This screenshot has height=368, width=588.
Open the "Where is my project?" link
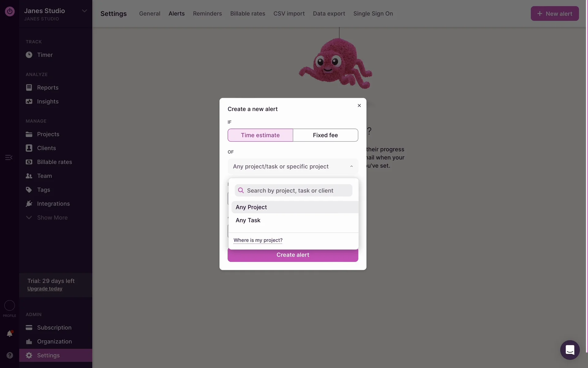coord(258,240)
